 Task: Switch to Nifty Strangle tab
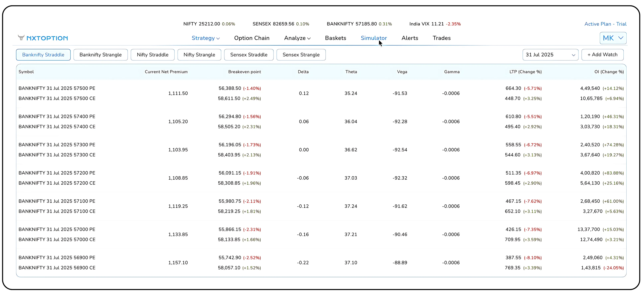(x=199, y=55)
